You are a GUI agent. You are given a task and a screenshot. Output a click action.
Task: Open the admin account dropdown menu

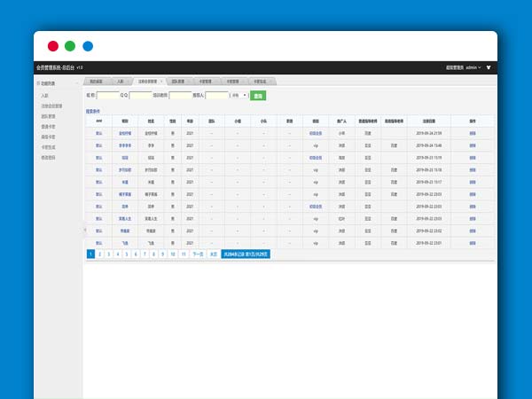tap(472, 67)
